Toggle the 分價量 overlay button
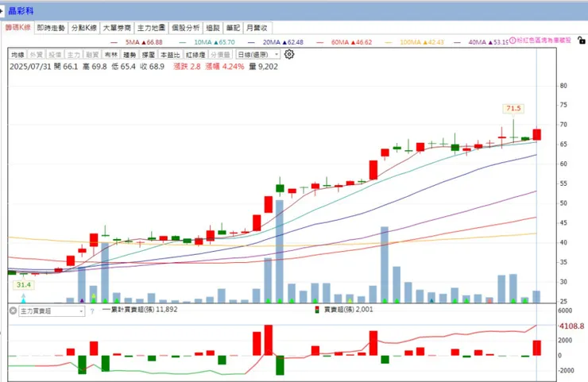The height and width of the screenshot is (382, 588). (221, 55)
